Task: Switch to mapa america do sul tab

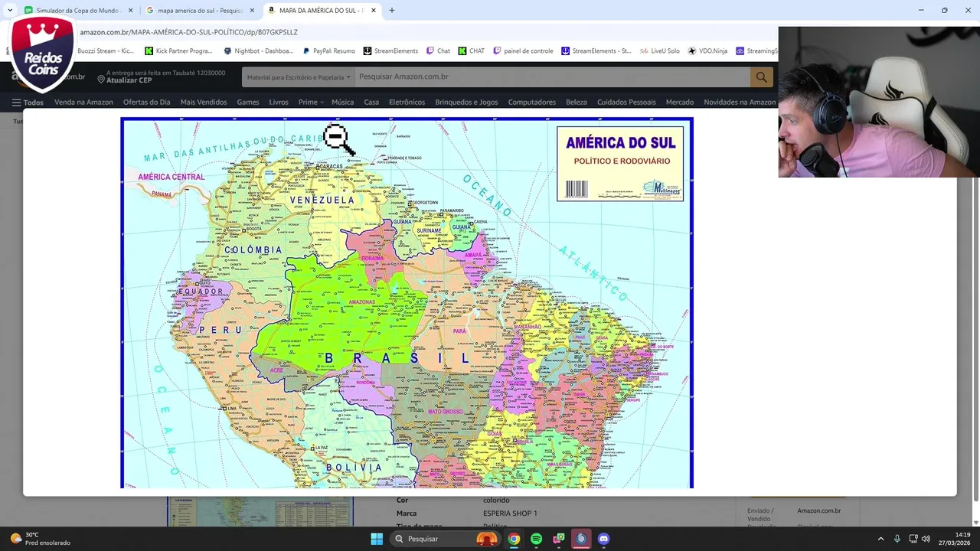Action: pos(194,11)
